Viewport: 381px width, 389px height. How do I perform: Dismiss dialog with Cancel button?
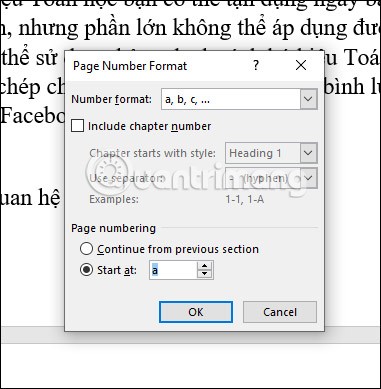pyautogui.click(x=280, y=312)
